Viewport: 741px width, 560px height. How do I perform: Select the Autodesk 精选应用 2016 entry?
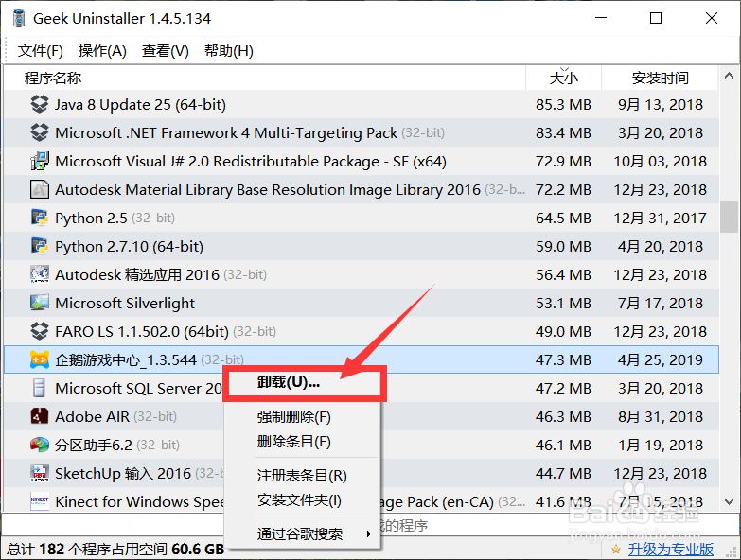[362, 274]
